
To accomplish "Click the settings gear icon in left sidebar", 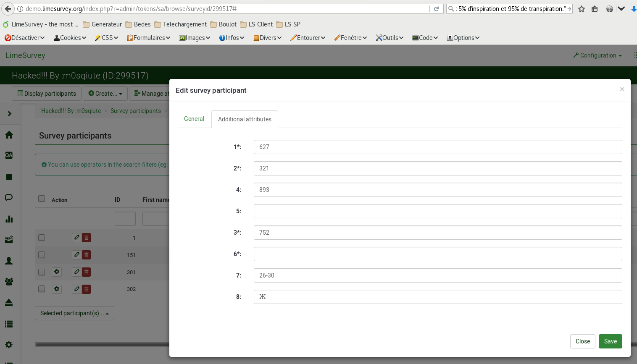I will [9, 345].
